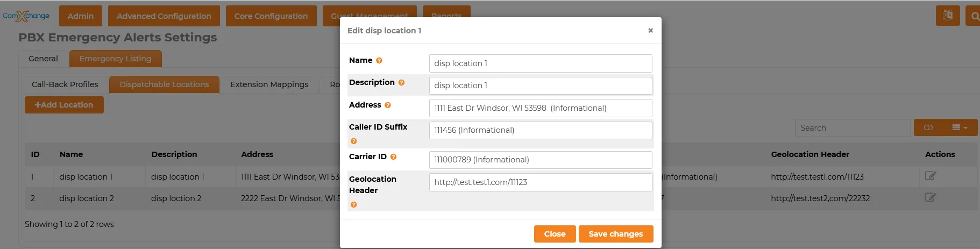
Task: Open the Carrier ID help icon
Action: [393, 157]
